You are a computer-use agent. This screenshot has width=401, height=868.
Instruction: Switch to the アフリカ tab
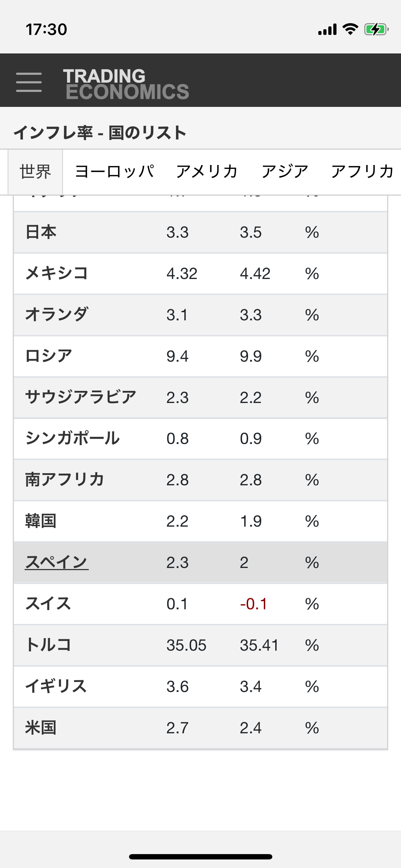pyautogui.click(x=362, y=172)
